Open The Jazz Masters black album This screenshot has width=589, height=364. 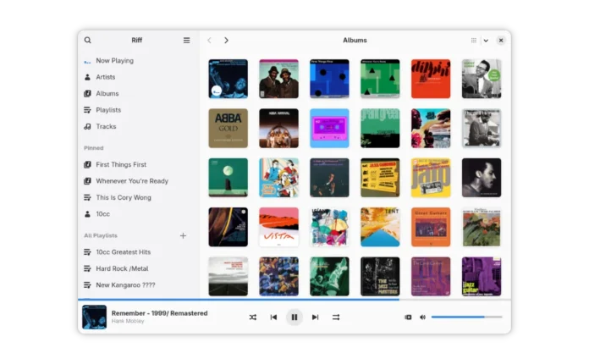click(x=380, y=277)
